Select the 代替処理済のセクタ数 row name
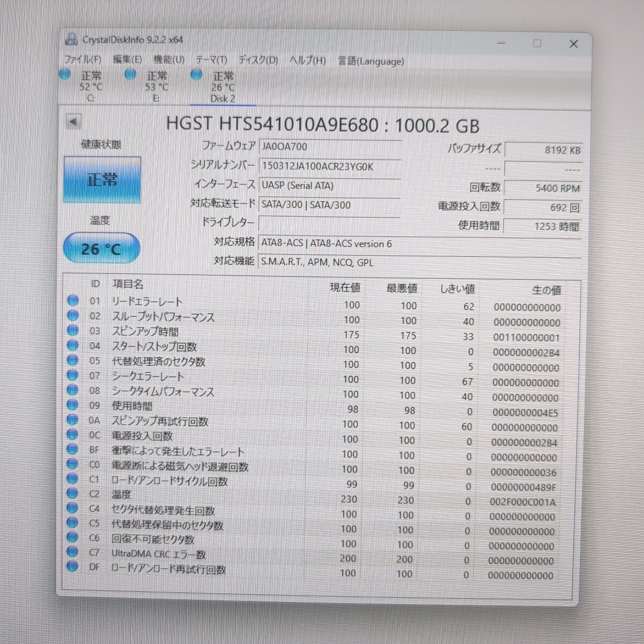Screen dimensions: 644x644 click(x=158, y=361)
